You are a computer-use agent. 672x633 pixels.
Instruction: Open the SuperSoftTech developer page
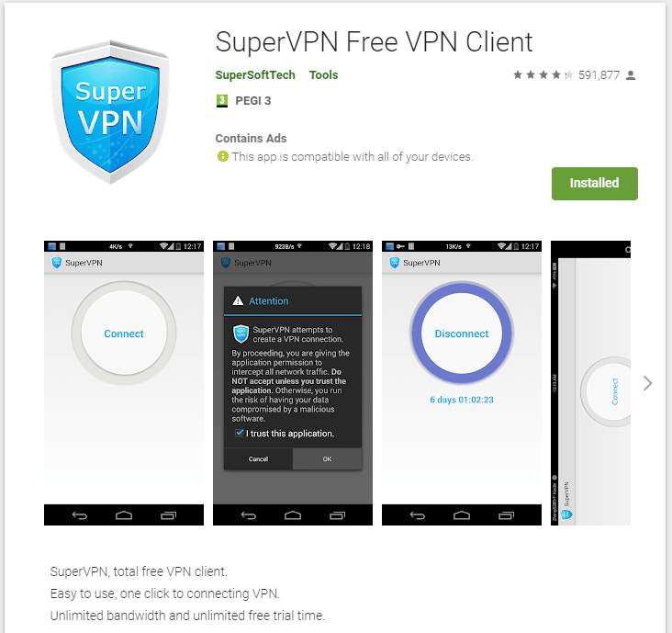(255, 75)
